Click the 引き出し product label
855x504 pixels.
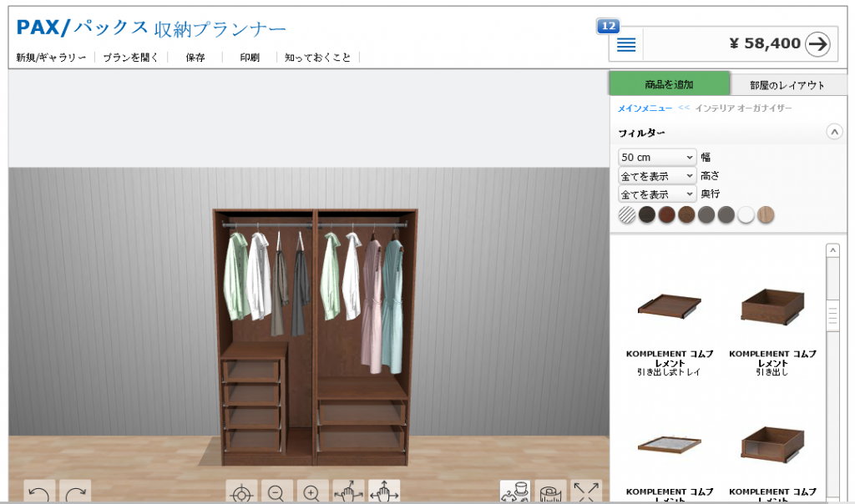click(x=772, y=372)
